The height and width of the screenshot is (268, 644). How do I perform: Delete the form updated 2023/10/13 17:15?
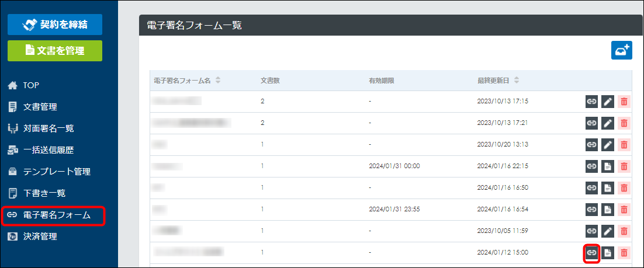click(624, 101)
